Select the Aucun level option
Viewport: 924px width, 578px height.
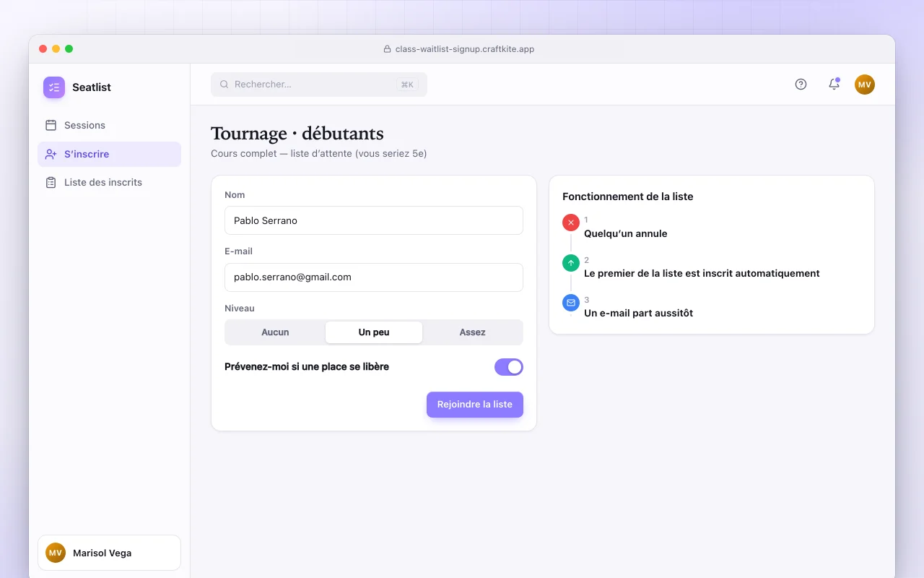pos(275,332)
